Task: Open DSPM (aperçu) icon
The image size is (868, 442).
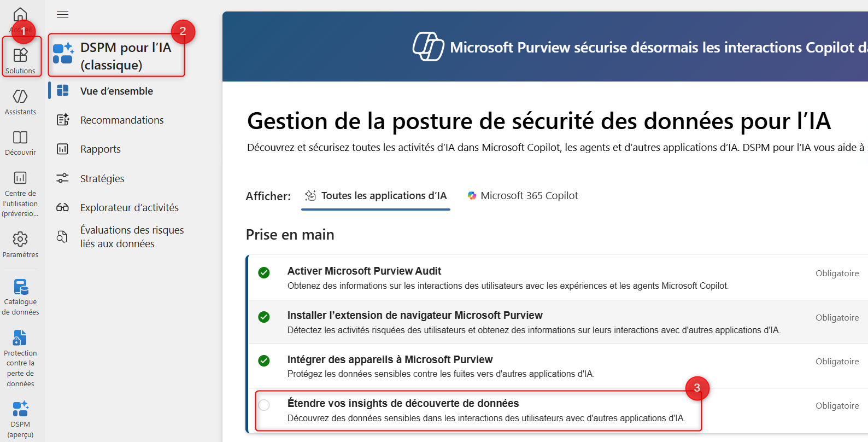Action: [x=20, y=409]
